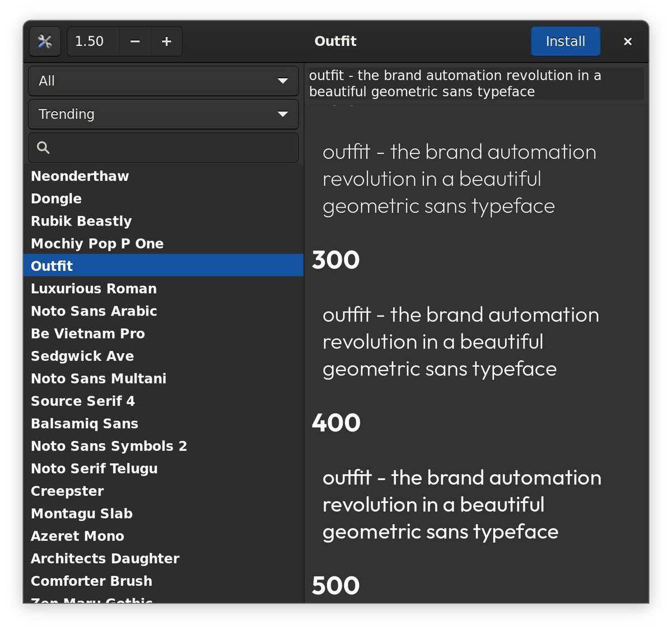Select Montagu Slab font
The height and width of the screenshot is (629, 672).
tap(164, 514)
